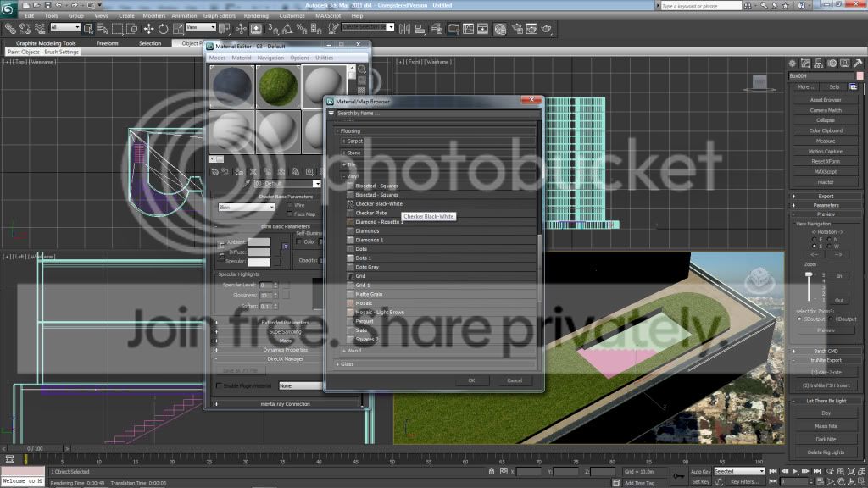The height and width of the screenshot is (488, 868).
Task: Click the Diffuse color swatch
Action: tap(259, 252)
